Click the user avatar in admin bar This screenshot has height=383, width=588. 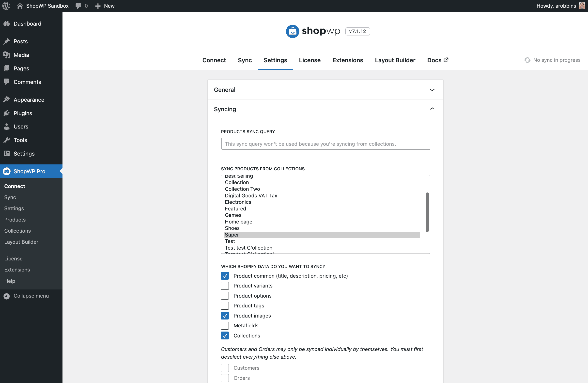pyautogui.click(x=582, y=6)
